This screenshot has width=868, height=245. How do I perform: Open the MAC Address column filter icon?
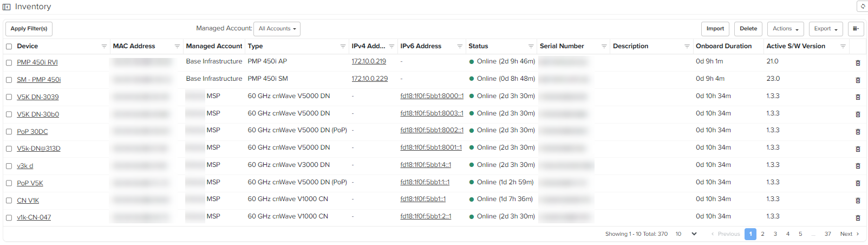coord(177,47)
